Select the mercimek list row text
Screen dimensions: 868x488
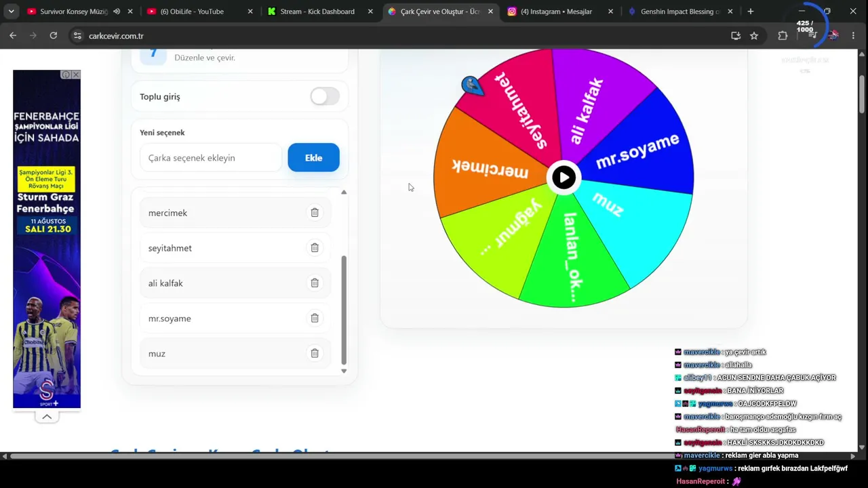[x=167, y=213]
